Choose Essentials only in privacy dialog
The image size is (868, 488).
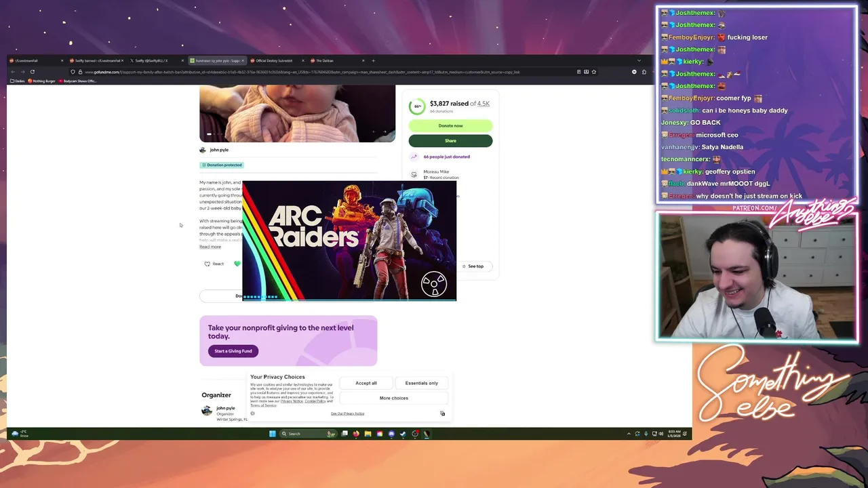click(421, 383)
